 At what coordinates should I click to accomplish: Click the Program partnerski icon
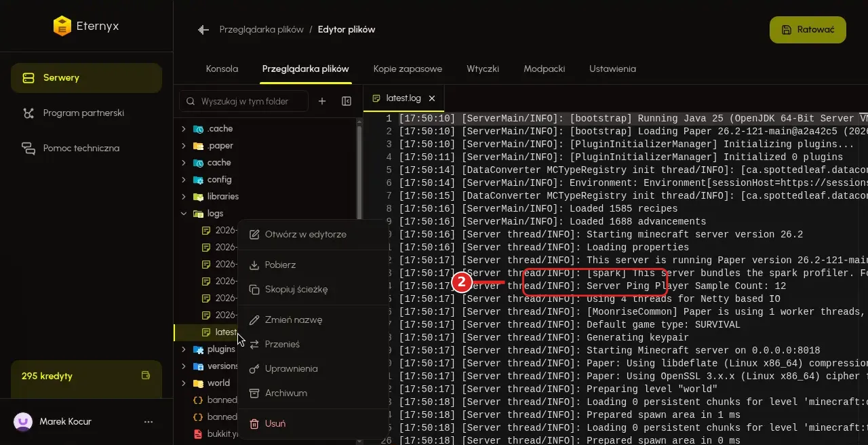(x=28, y=113)
